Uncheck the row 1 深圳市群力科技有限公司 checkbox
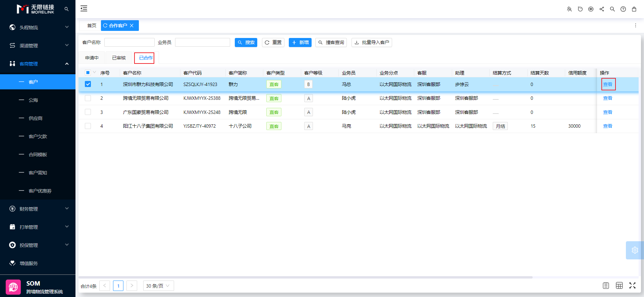644x297 pixels. coord(88,84)
